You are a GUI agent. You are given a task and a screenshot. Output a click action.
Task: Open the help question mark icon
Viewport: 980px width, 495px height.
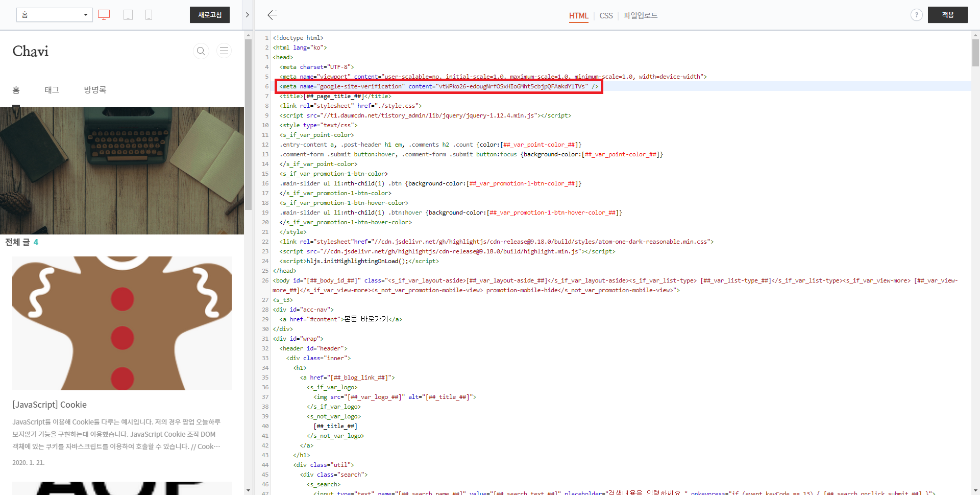click(916, 15)
